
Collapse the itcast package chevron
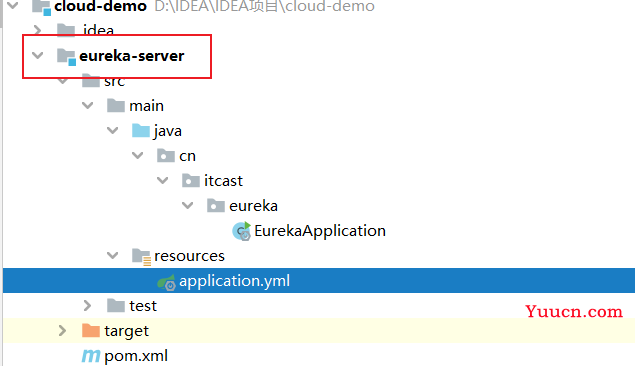click(163, 181)
